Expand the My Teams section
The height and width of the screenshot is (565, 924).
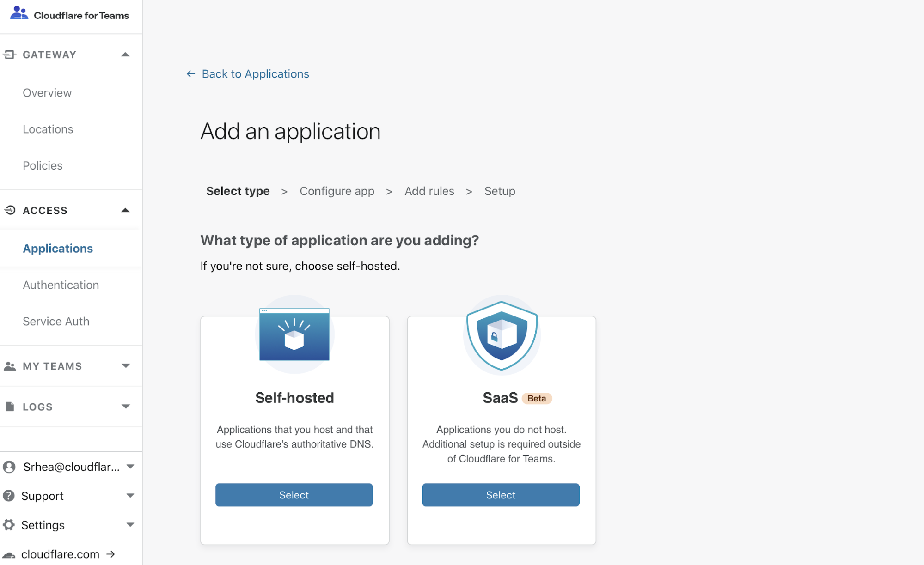click(x=125, y=366)
